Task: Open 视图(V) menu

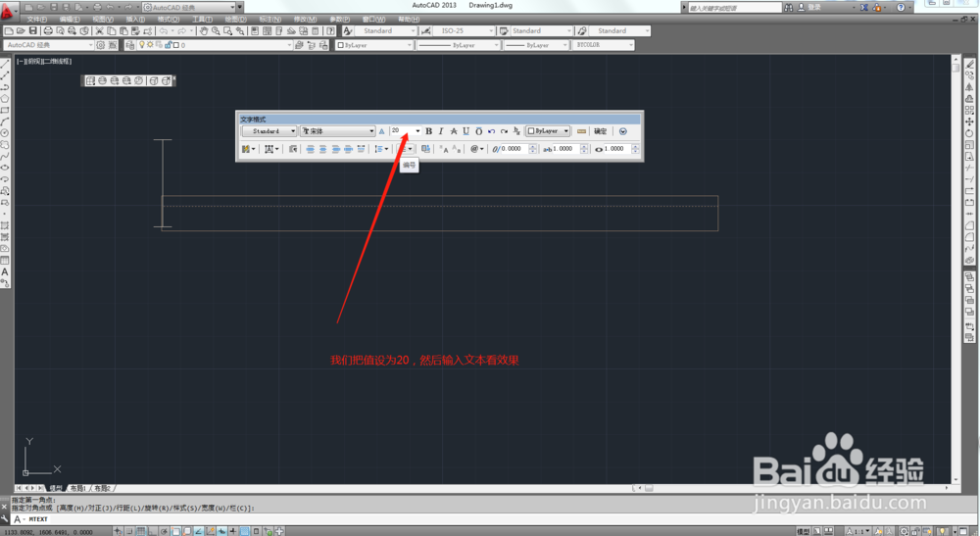Action: 103,20
